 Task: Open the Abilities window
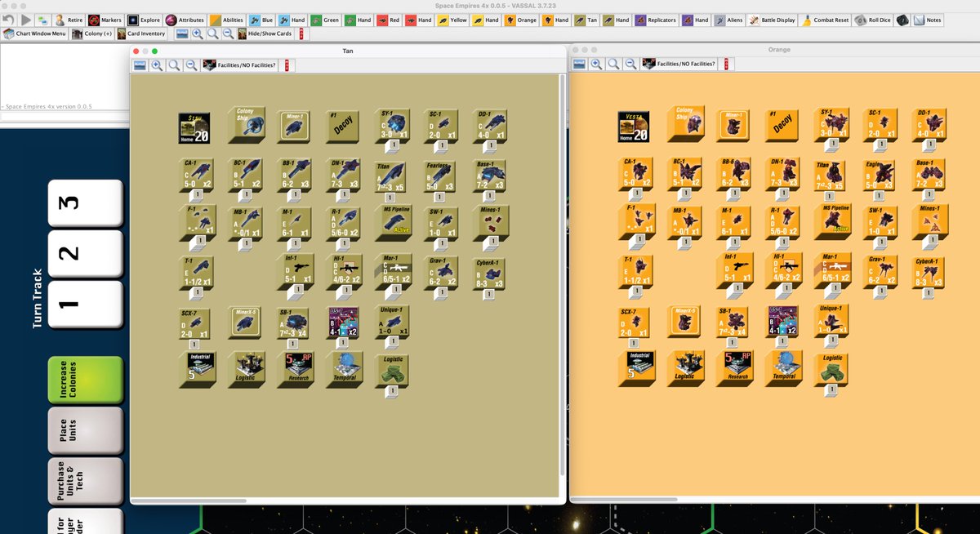coord(228,20)
